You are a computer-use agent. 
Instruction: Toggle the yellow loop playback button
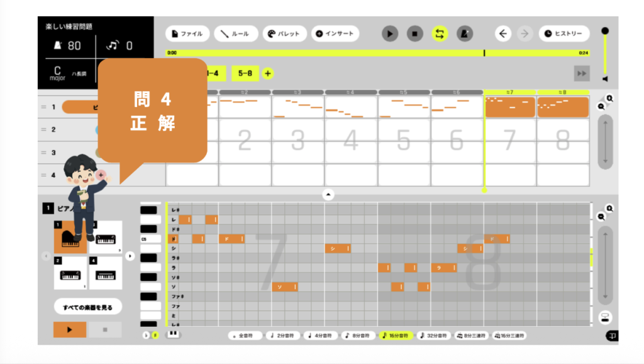click(x=440, y=33)
